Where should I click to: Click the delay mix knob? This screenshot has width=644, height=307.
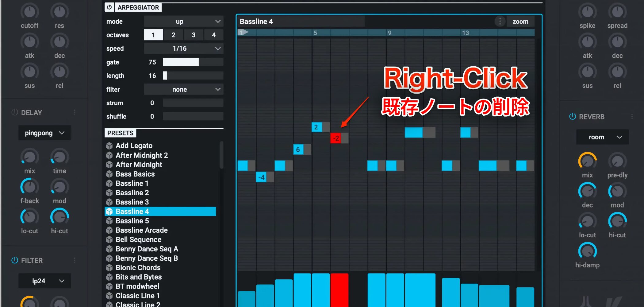coord(29,157)
